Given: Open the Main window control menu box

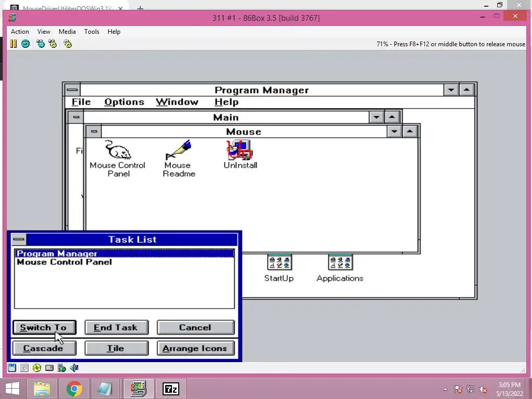Looking at the screenshot, I should 76,117.
